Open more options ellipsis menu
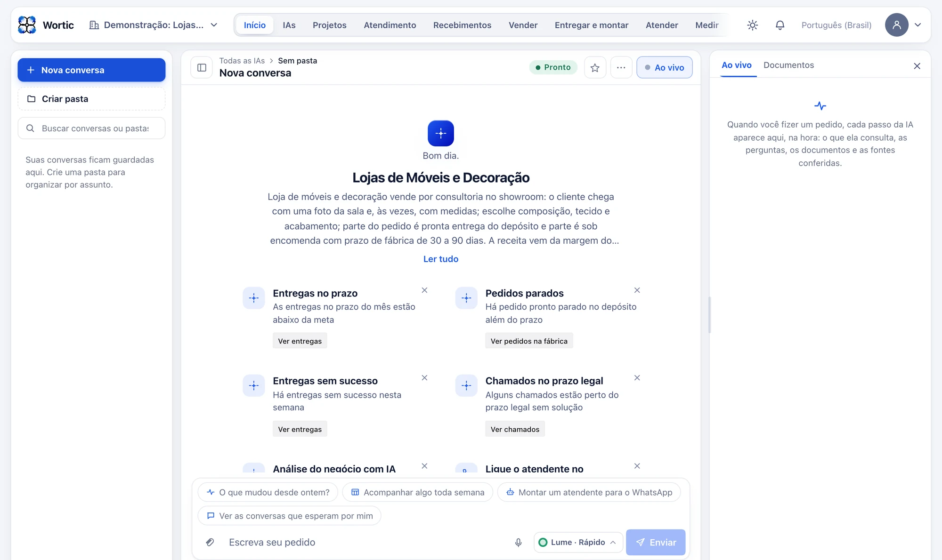The image size is (942, 560). [621, 67]
